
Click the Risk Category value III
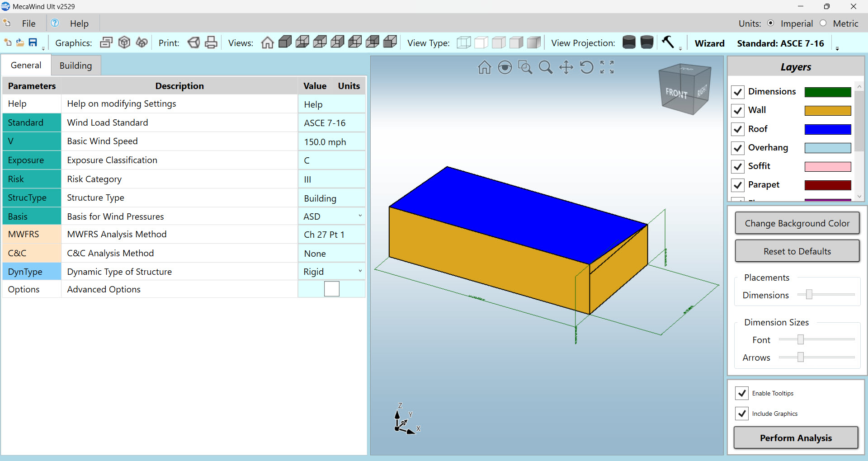coord(331,179)
